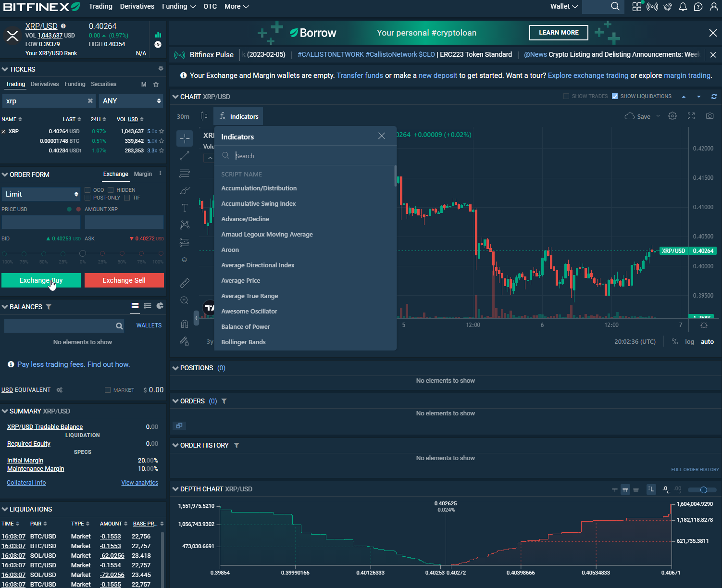Switch tickers to Derivatives tab
722x588 pixels.
pos(45,84)
